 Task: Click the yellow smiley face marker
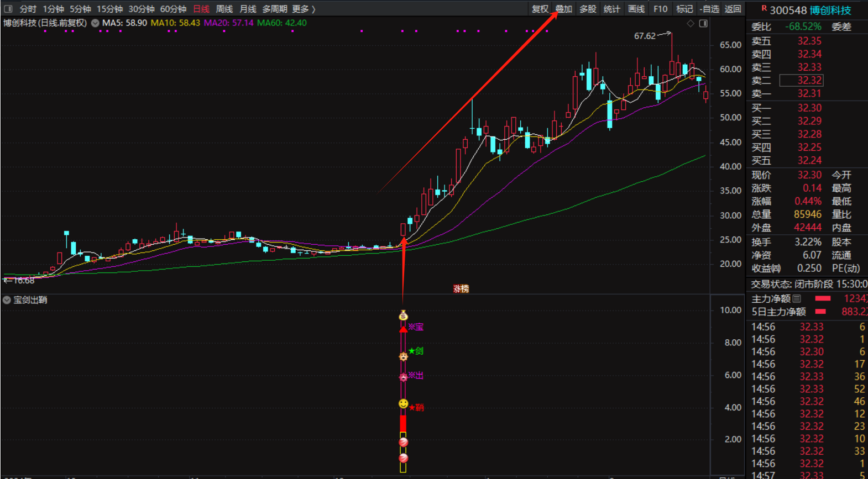click(x=404, y=404)
